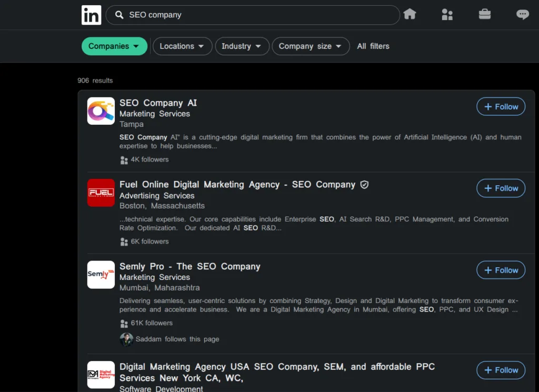
Task: Click 'Saddam follows this page' text
Action: (x=177, y=339)
